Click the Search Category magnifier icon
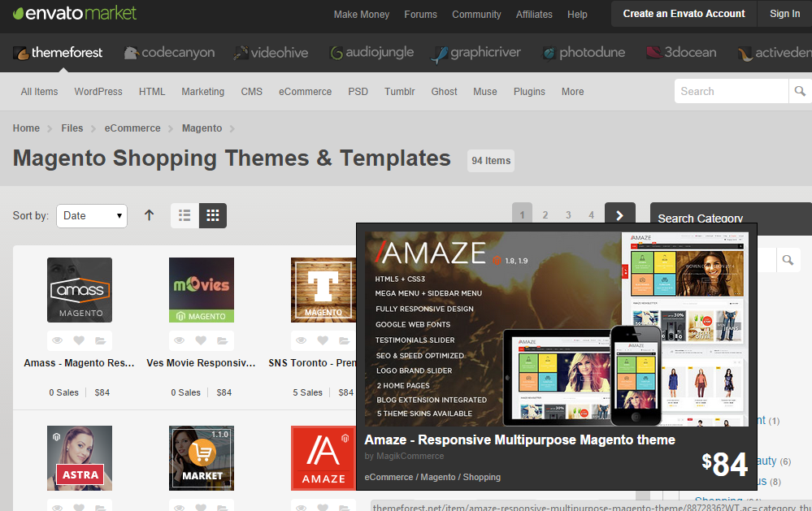This screenshot has height=511, width=812. tap(788, 260)
